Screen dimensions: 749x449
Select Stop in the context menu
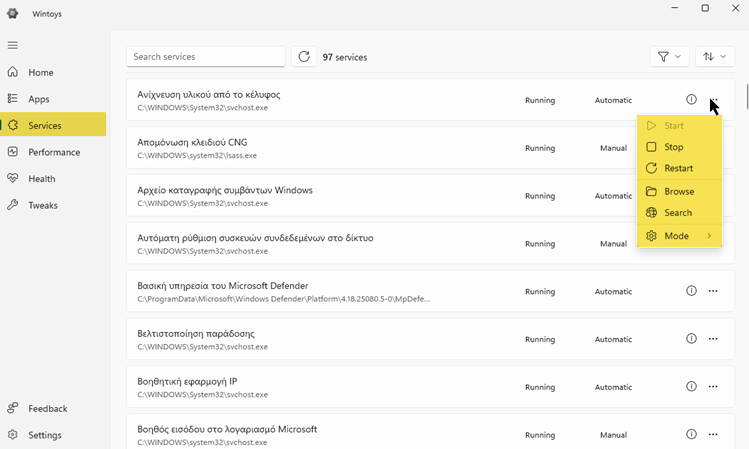click(673, 147)
